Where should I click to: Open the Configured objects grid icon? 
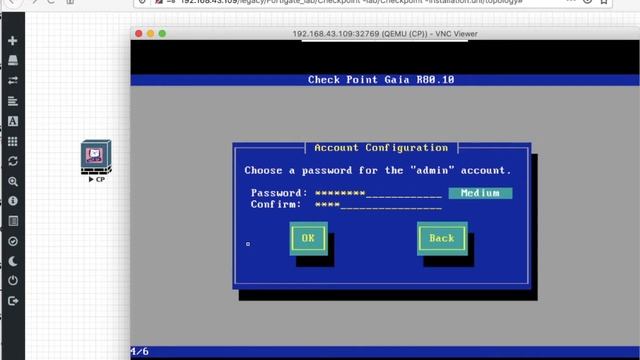click(x=13, y=141)
